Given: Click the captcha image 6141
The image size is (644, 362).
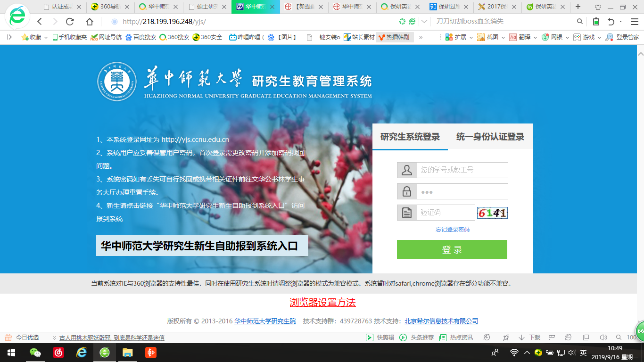Looking at the screenshot, I should [492, 213].
